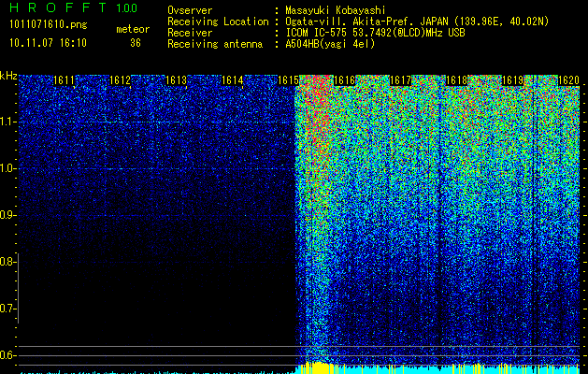This screenshot has width=588, height=374.
Task: Click the 1616 time marker
Action: pyautogui.click(x=344, y=80)
